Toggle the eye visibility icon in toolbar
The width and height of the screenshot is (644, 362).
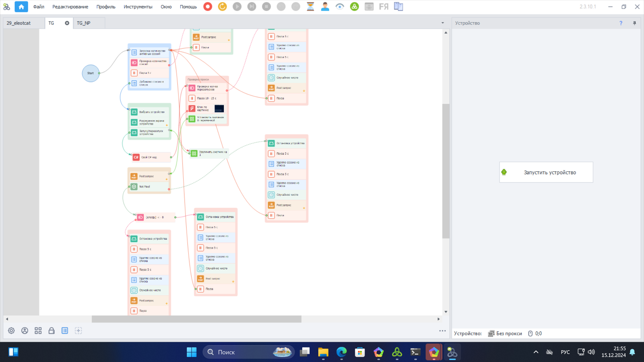pos(340,7)
